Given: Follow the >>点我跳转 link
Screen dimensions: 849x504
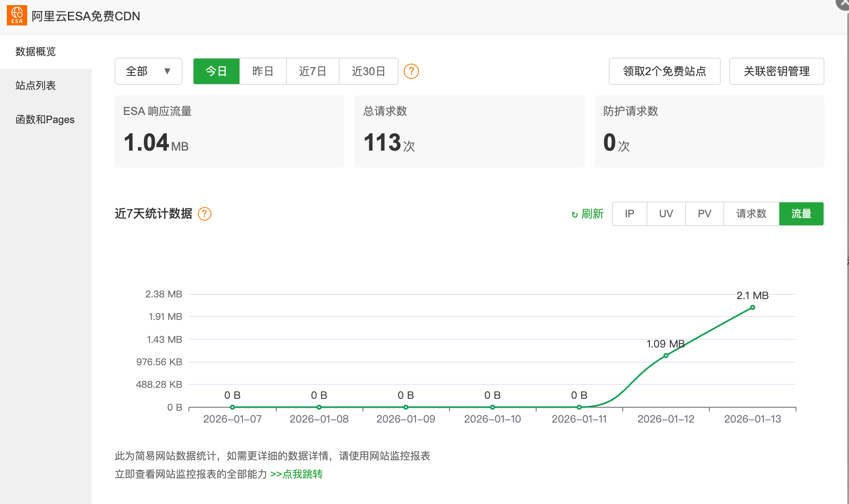Looking at the screenshot, I should (296, 474).
